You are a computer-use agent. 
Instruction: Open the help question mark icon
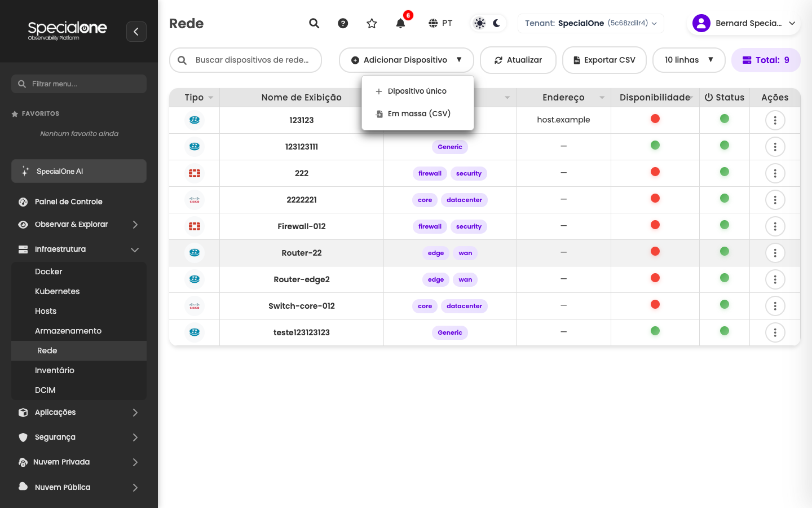pyautogui.click(x=343, y=23)
